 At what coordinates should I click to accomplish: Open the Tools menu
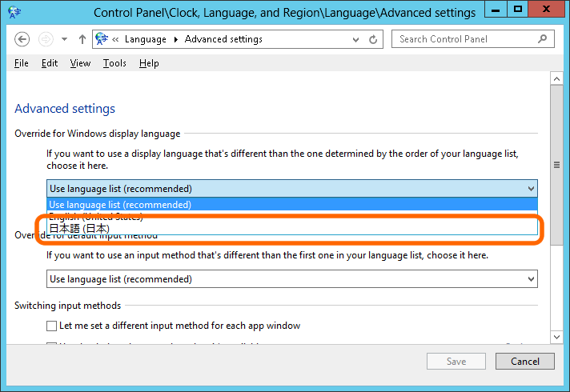coord(114,63)
